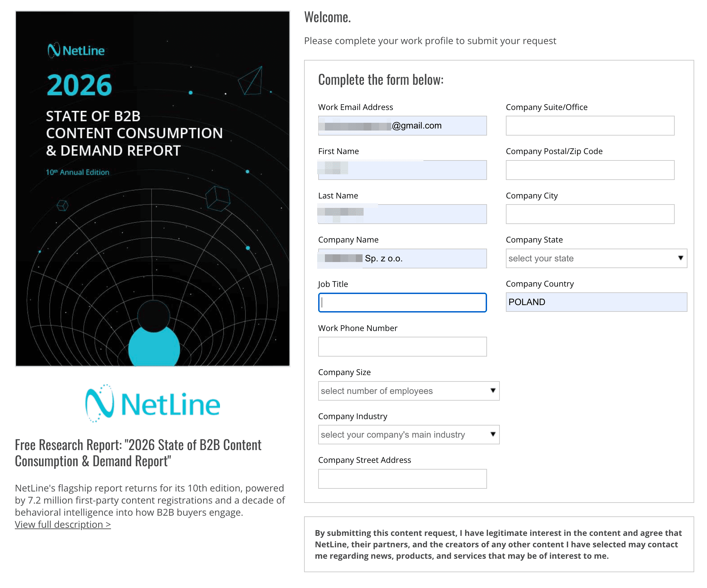Click the NetLine logo below the report cover

click(152, 403)
